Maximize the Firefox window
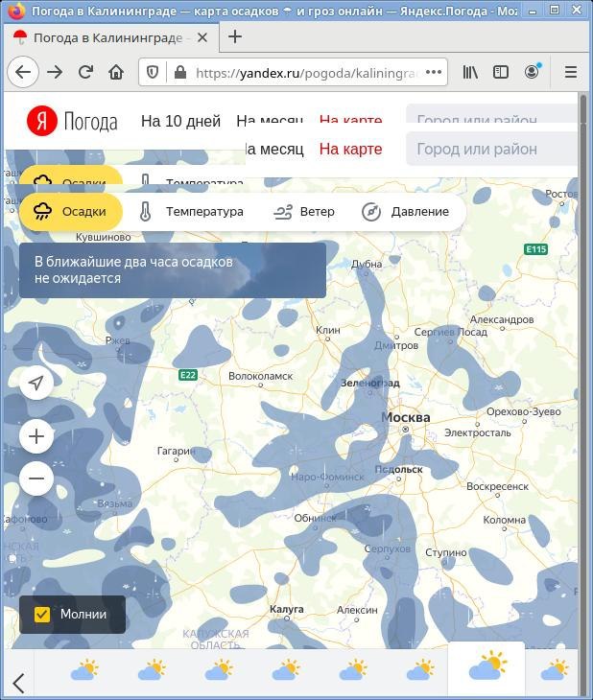Image resolution: width=593 pixels, height=700 pixels. [555, 11]
